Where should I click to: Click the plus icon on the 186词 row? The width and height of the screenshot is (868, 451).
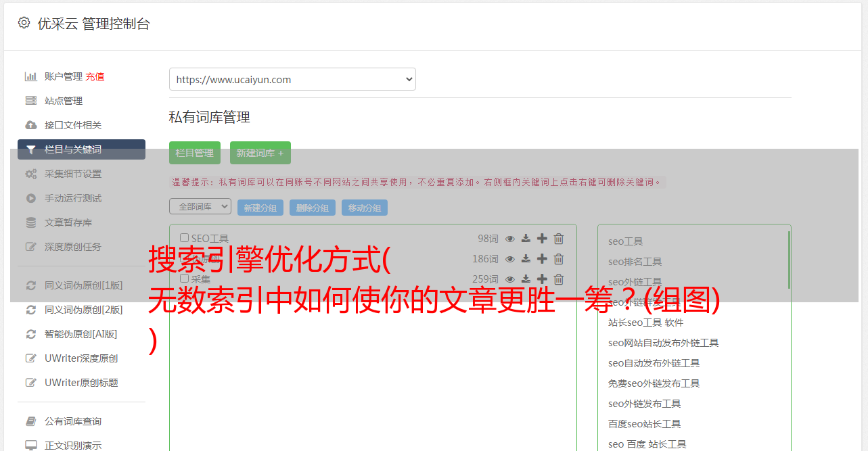tap(542, 259)
